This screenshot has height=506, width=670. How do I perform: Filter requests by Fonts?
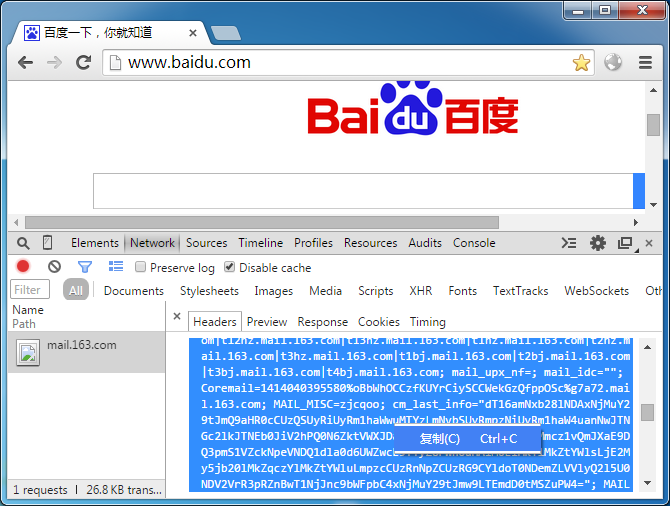point(463,291)
